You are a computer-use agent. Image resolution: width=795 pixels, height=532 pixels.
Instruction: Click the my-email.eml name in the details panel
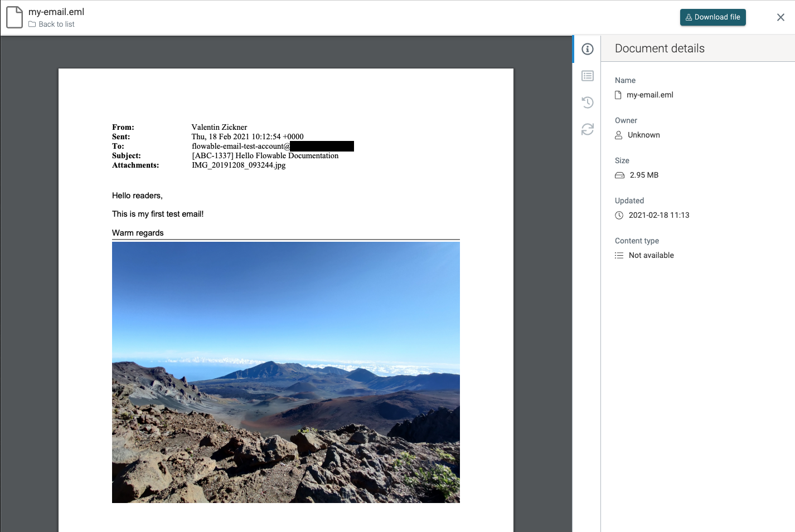point(650,95)
